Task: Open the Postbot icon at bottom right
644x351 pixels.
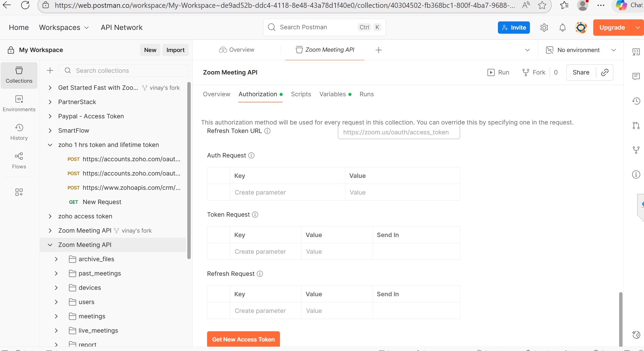Action: pos(636,335)
